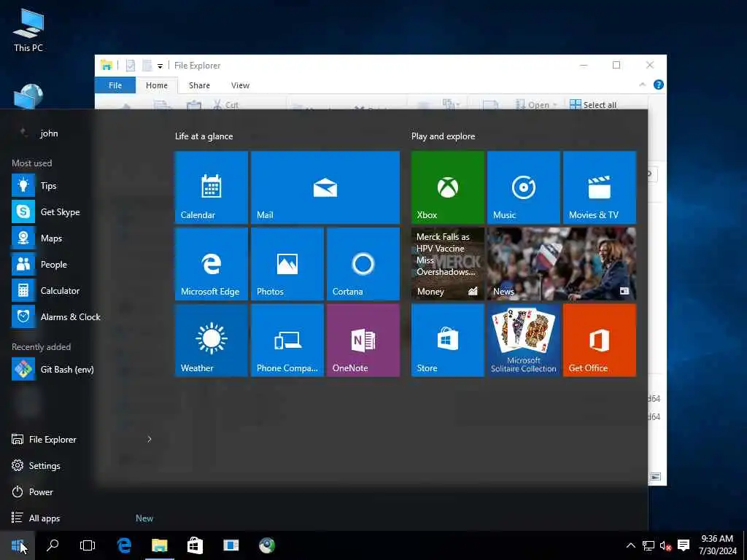Switch to File Explorer on taskbar
Viewport: 747px width, 560px height.
coord(160,545)
